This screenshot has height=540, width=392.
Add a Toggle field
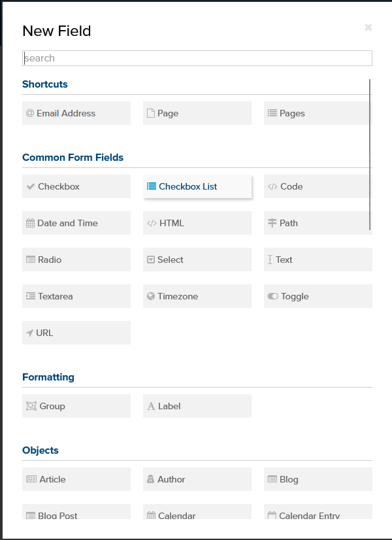tap(318, 296)
